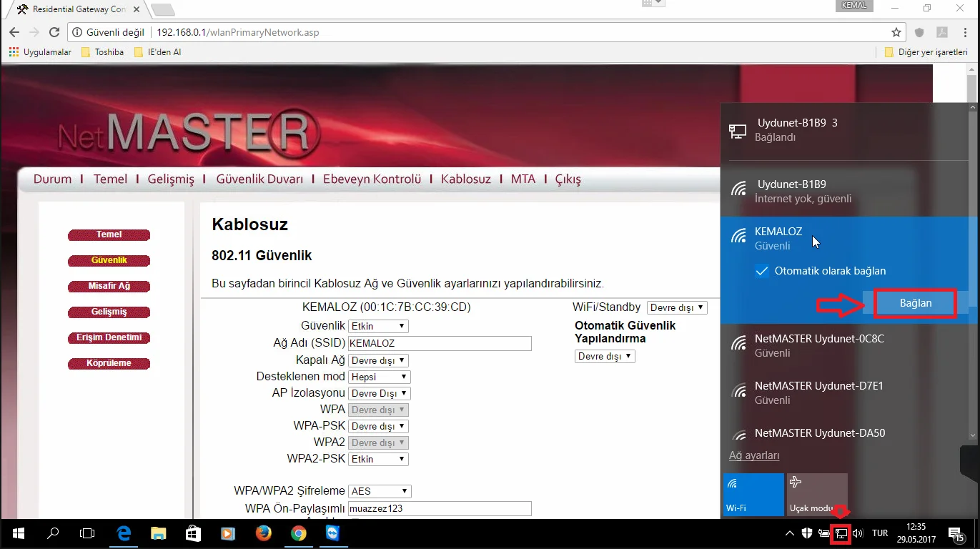Image resolution: width=980 pixels, height=549 pixels.
Task: Uncheck 'Otomatik olarak bağlan' for KEMALOZ
Action: click(762, 270)
